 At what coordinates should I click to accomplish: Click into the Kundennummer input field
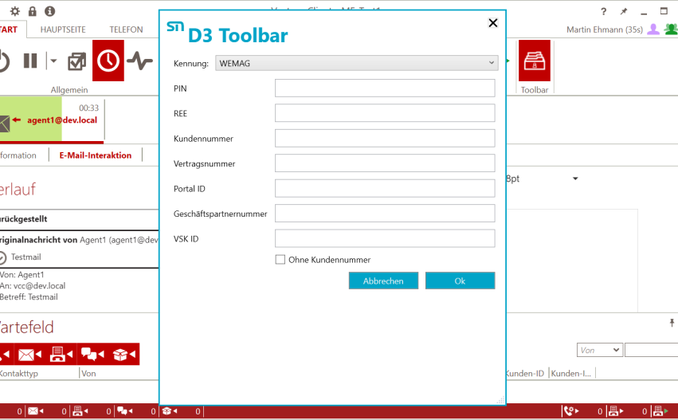384,138
